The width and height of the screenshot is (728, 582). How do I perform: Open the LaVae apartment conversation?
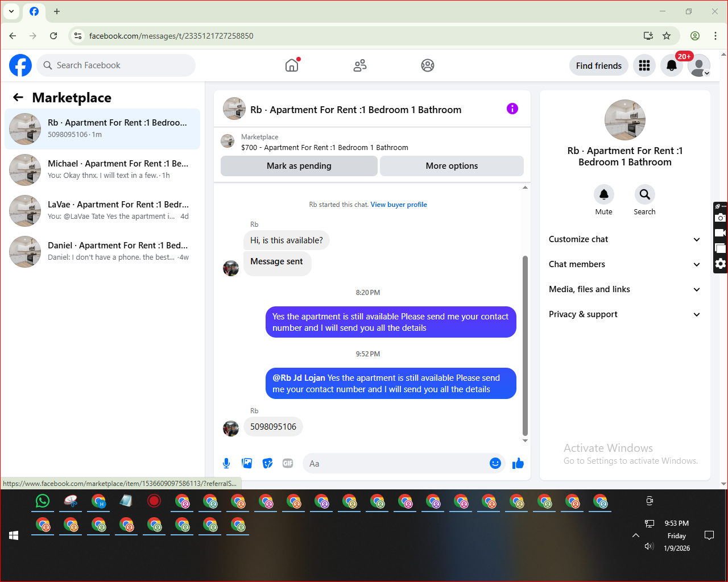[x=102, y=211]
